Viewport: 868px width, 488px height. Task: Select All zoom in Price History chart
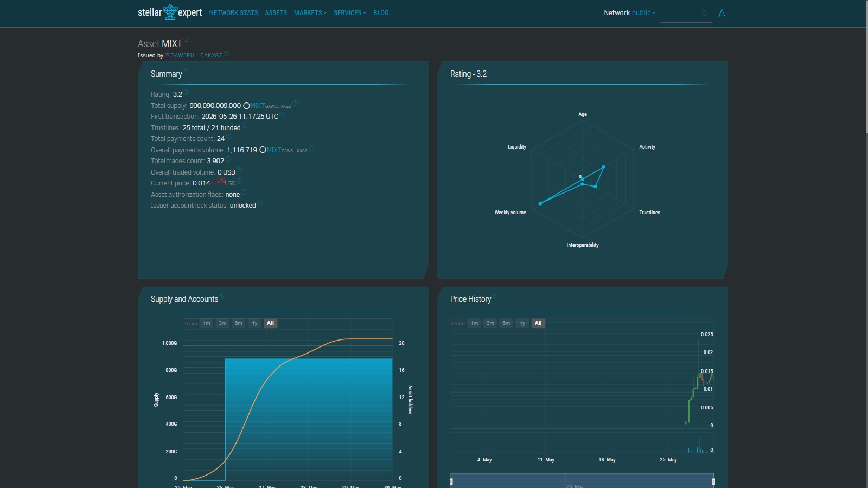(x=538, y=323)
